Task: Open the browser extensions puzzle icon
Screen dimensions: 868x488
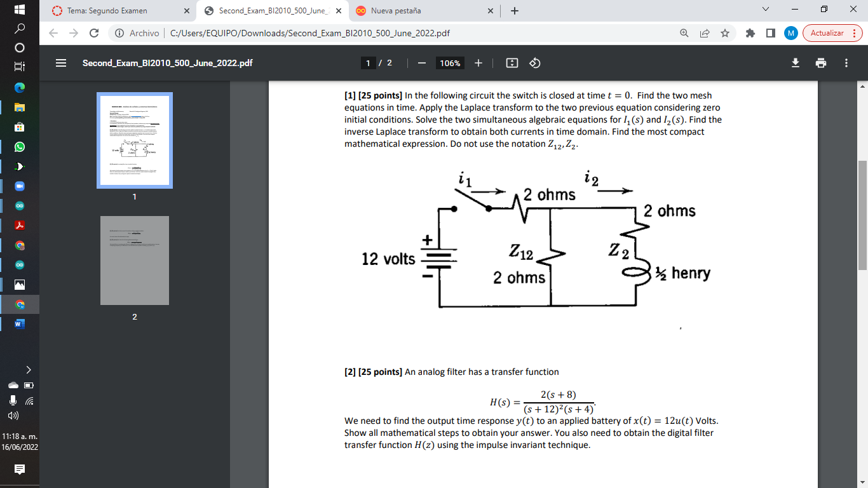Action: pos(750,32)
